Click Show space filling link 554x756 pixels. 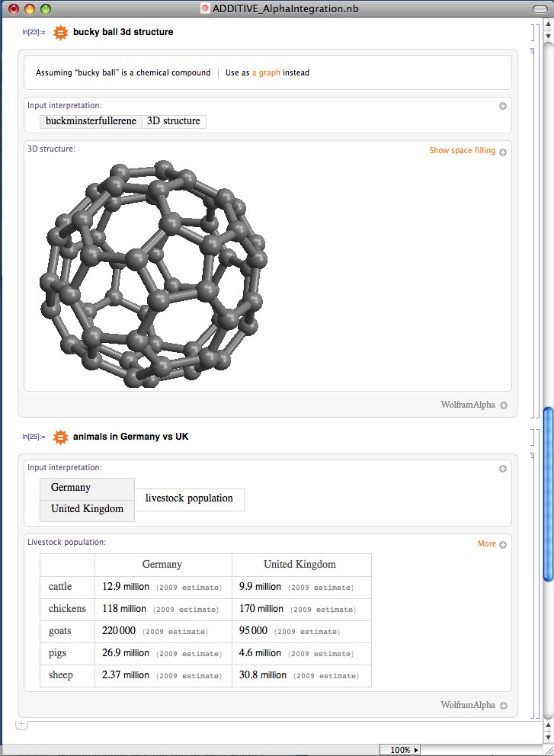(x=462, y=151)
